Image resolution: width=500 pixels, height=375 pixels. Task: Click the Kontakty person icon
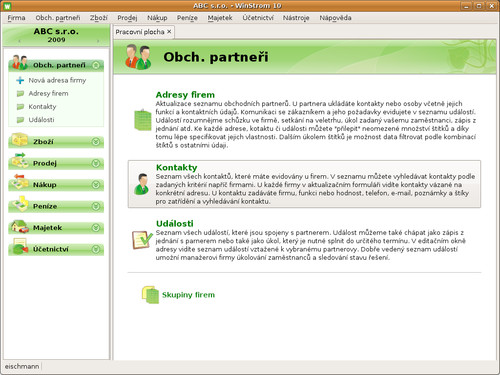click(142, 184)
